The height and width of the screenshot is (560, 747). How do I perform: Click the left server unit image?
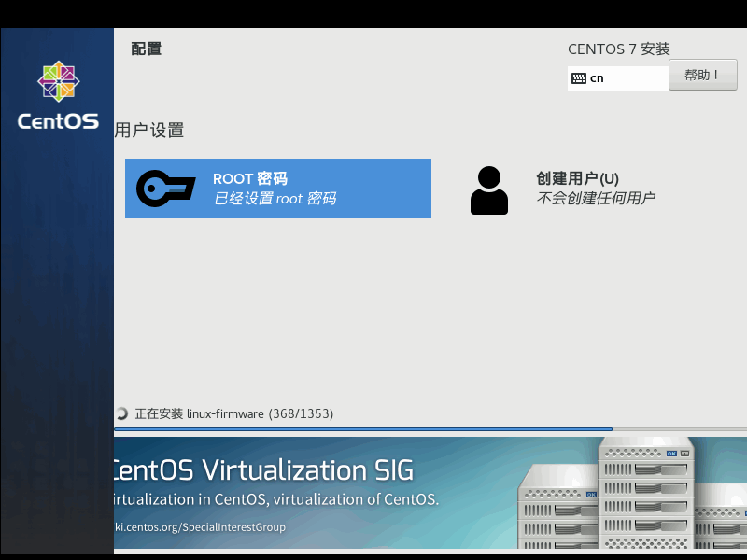point(557,507)
